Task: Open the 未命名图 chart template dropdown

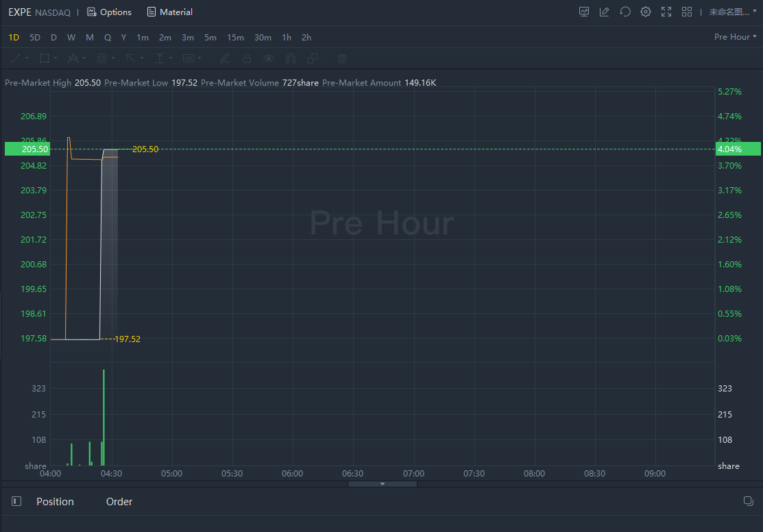Action: pyautogui.click(x=732, y=12)
